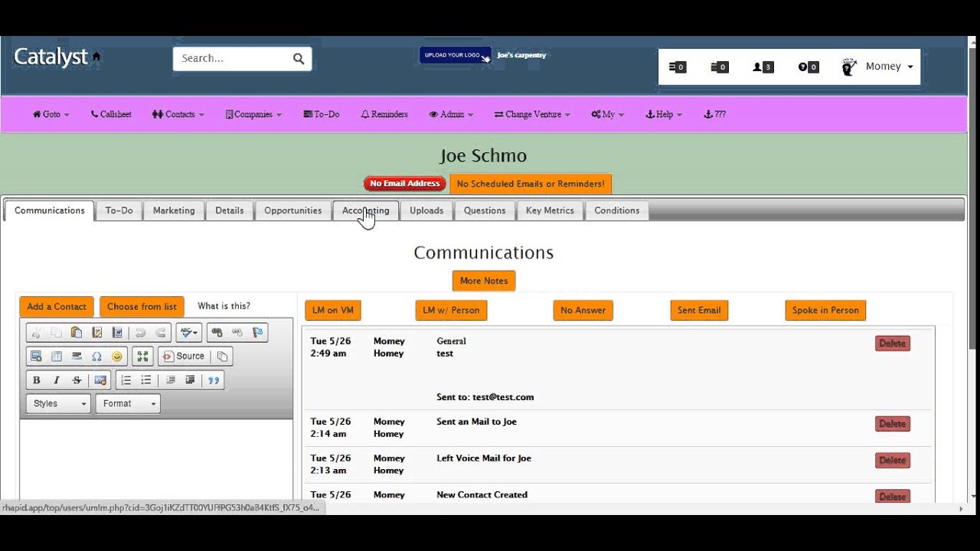Viewport: 980px width, 551px height.
Task: Click the LM on VM button
Action: pos(333,310)
